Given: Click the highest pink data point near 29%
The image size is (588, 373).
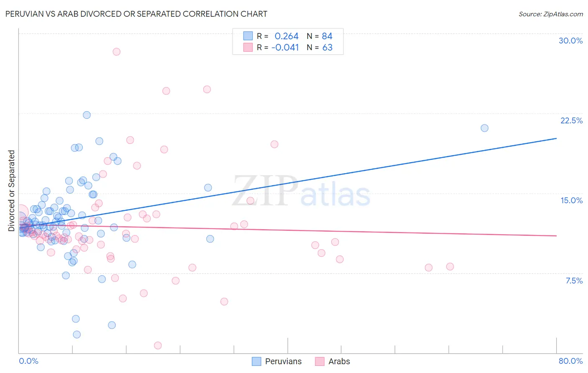Looking at the screenshot, I should [x=116, y=52].
